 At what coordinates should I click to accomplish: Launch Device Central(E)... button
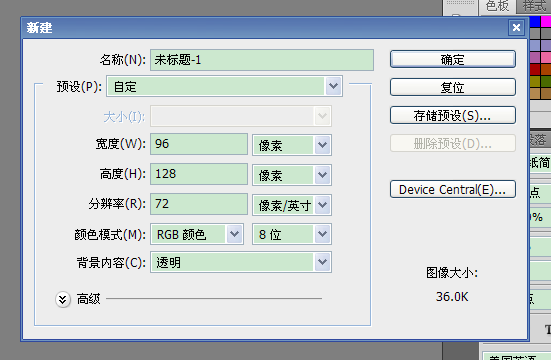pos(453,189)
